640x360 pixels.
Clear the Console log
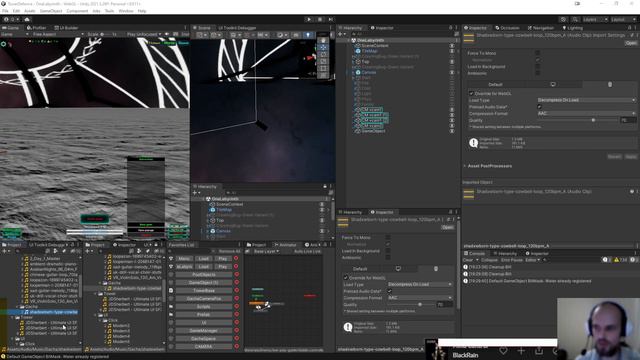(x=468, y=260)
